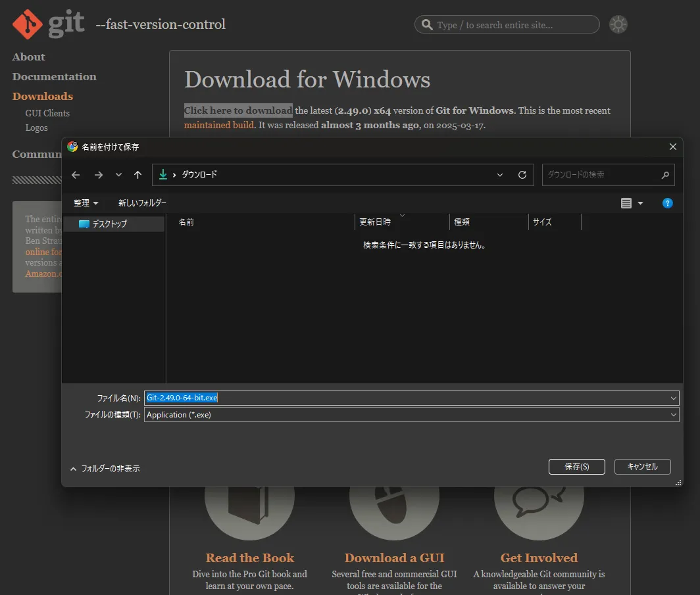
Task: Go up one folder level
Action: 137,175
